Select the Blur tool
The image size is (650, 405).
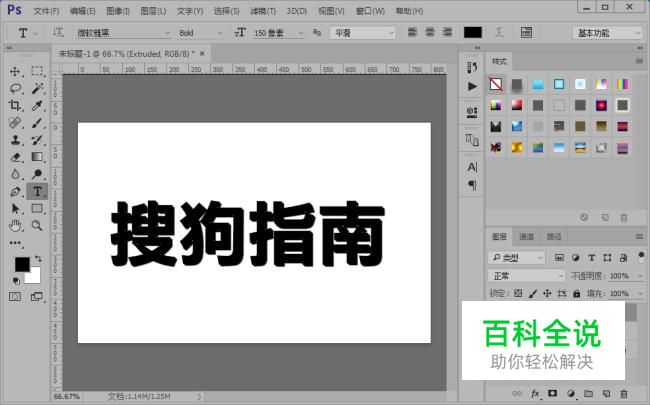click(x=15, y=174)
